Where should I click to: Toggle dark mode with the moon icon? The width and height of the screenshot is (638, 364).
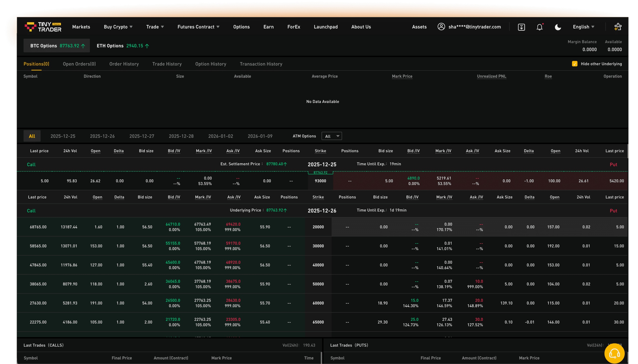tap(558, 27)
